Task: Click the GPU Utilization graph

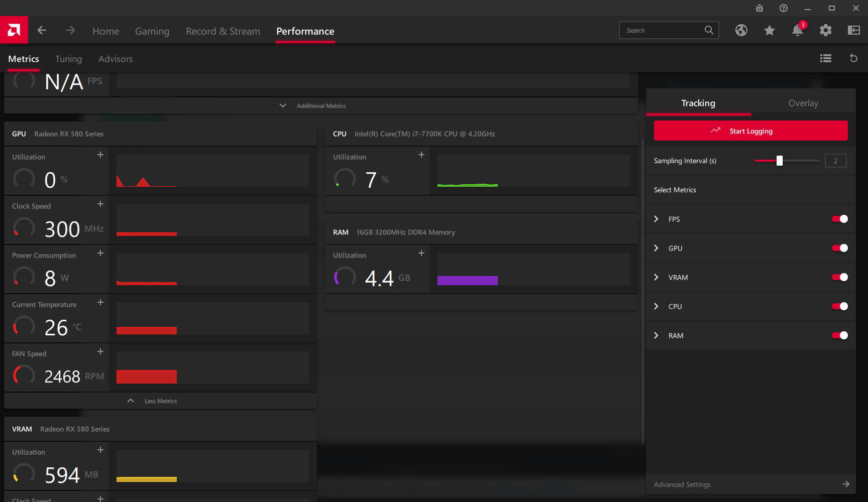Action: [212, 171]
